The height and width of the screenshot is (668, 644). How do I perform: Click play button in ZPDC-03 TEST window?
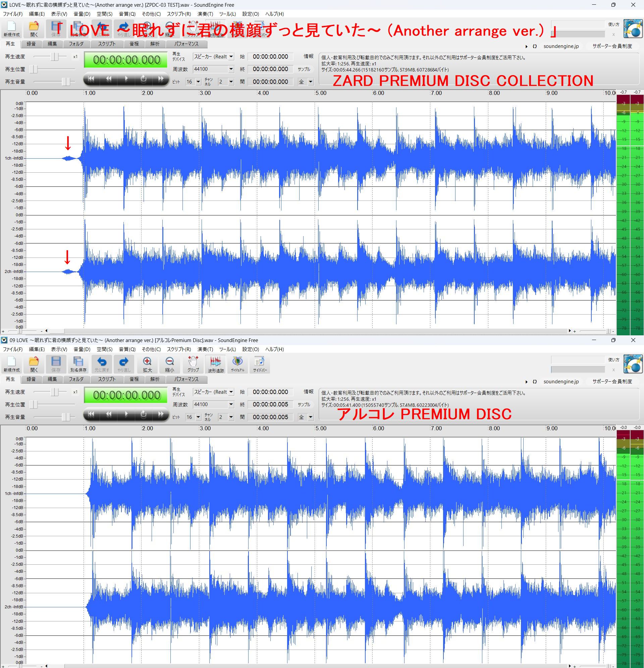coord(126,79)
